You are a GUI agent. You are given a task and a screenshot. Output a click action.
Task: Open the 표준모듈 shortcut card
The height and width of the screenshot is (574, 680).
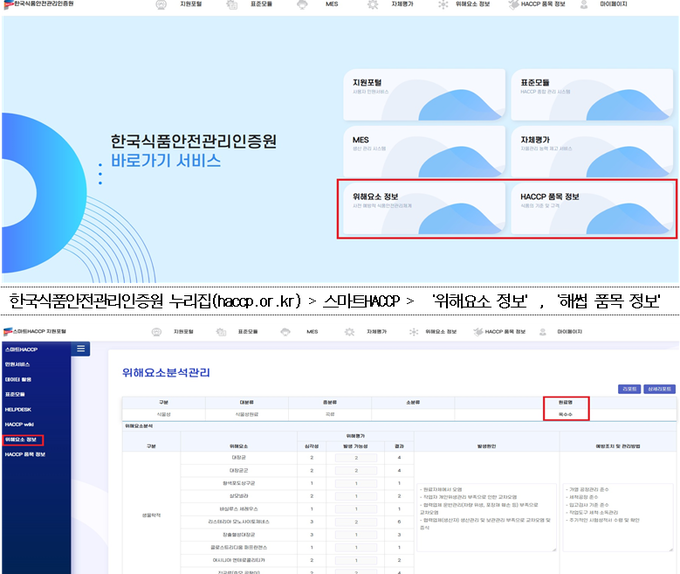coord(592,95)
